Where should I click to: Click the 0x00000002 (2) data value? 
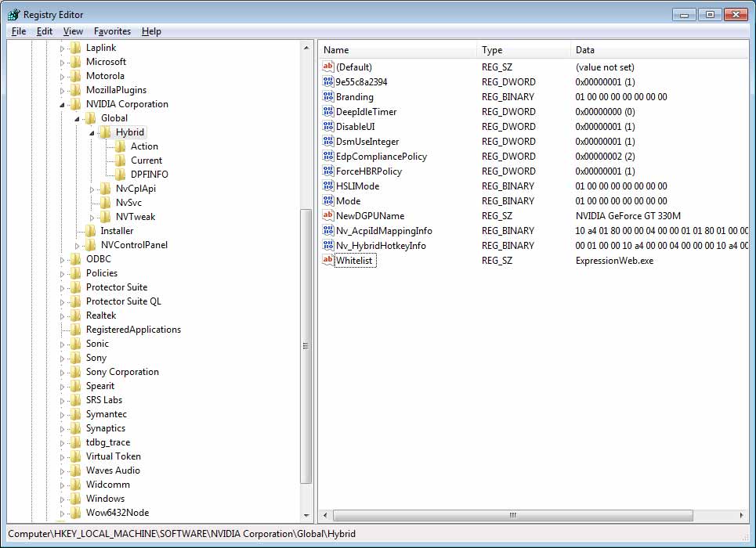605,157
